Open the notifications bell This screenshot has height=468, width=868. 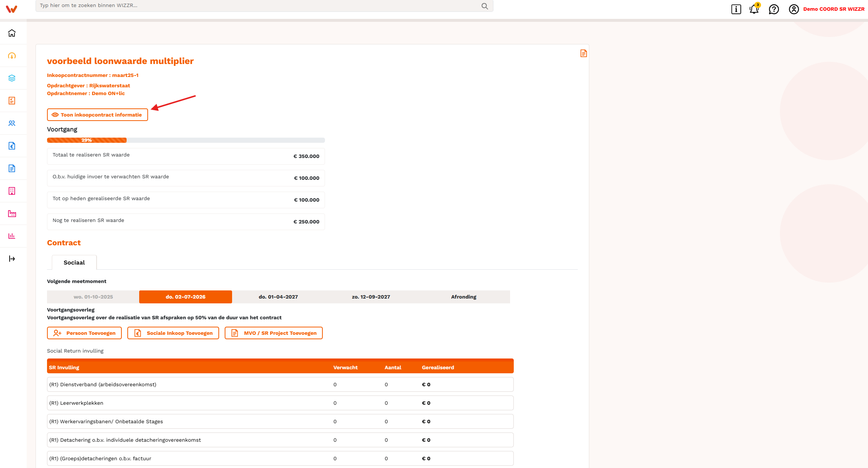pyautogui.click(x=754, y=9)
